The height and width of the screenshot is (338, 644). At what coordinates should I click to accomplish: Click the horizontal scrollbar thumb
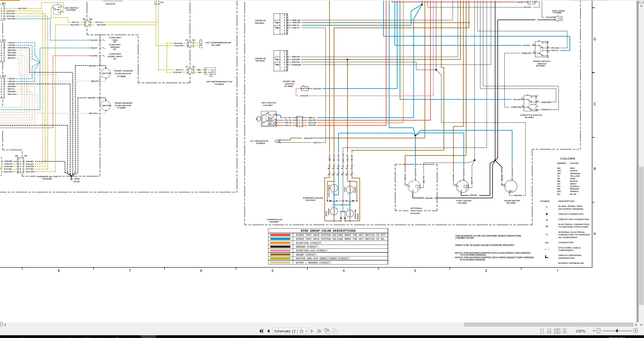548,325
